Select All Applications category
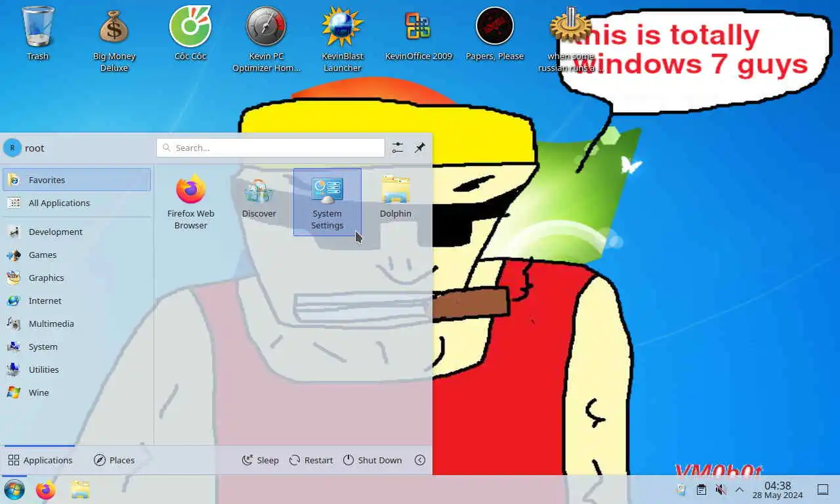Screen dimensions: 840x504 click(77, 203)
